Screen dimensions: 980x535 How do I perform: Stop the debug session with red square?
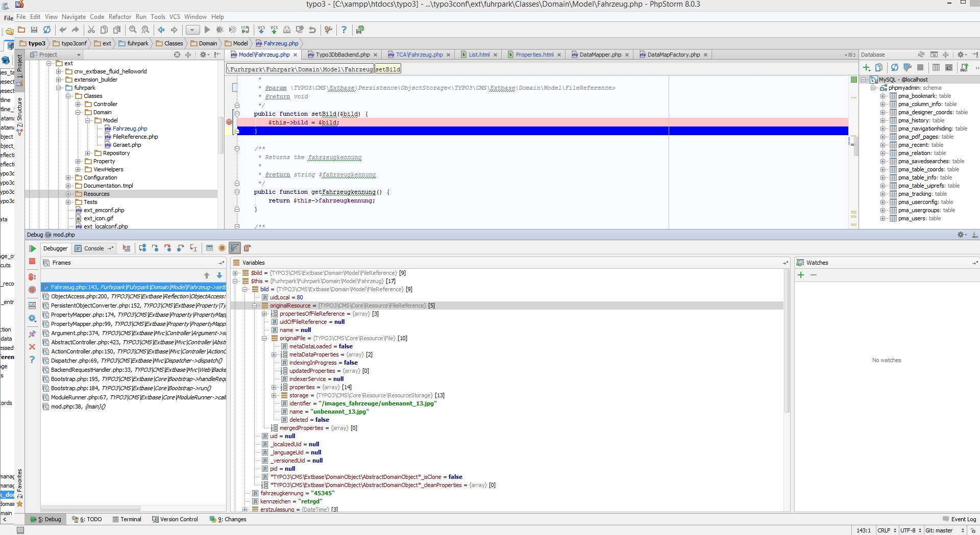[x=32, y=261]
